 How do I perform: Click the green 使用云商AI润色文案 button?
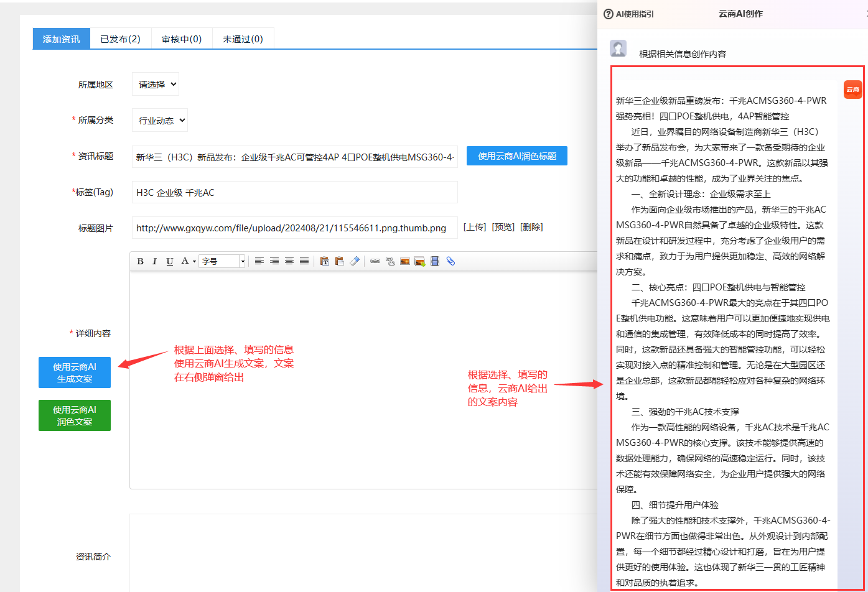coord(75,415)
